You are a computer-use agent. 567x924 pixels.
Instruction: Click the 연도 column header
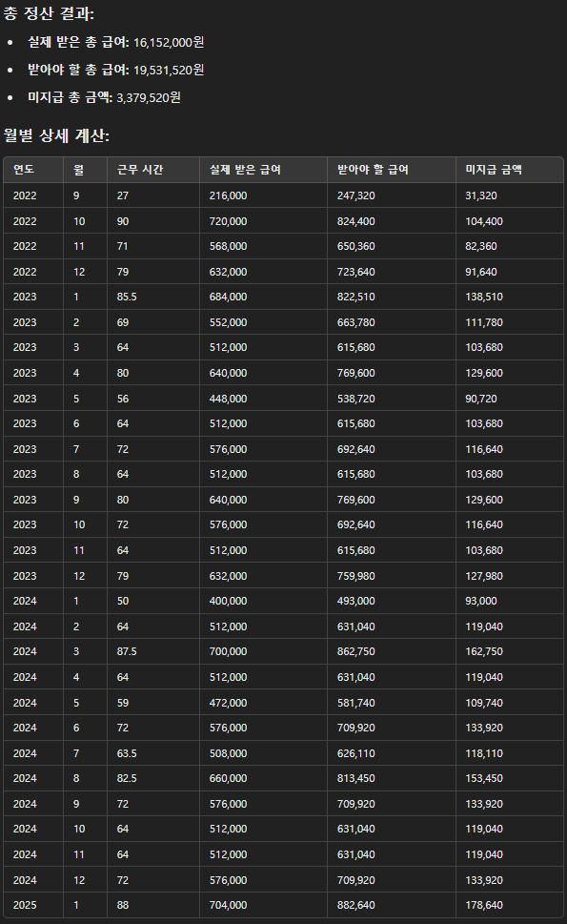(x=24, y=170)
